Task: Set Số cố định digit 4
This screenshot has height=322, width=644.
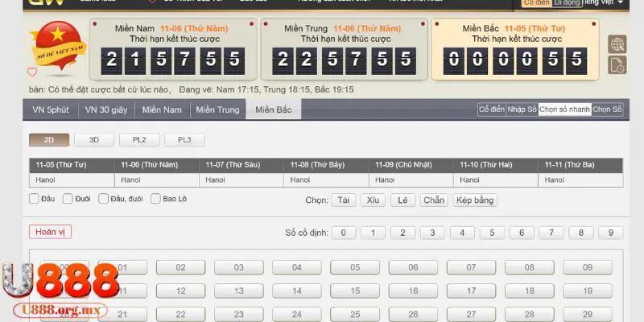Action: (x=462, y=233)
